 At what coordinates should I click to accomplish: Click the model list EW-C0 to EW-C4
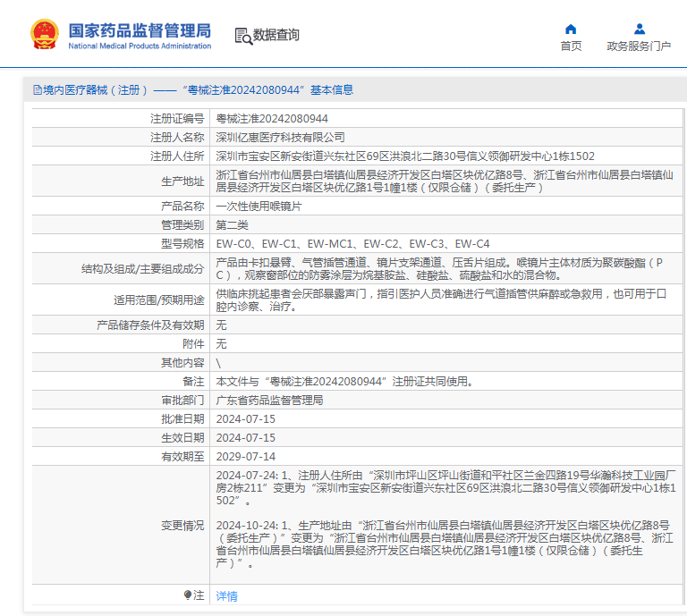click(352, 243)
